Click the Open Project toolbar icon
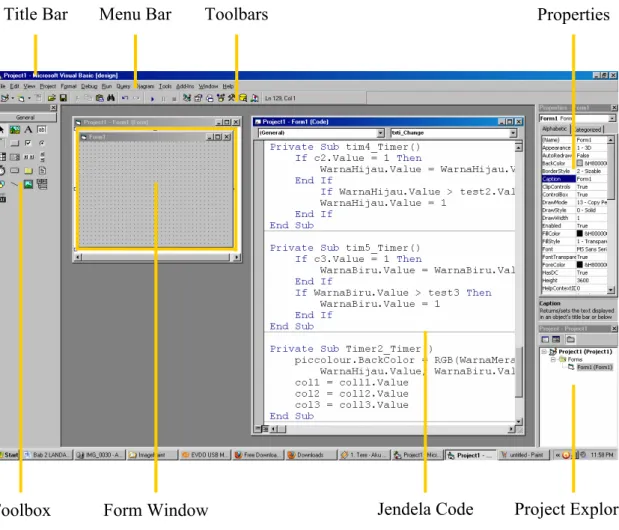619x530 pixels. click(51, 98)
